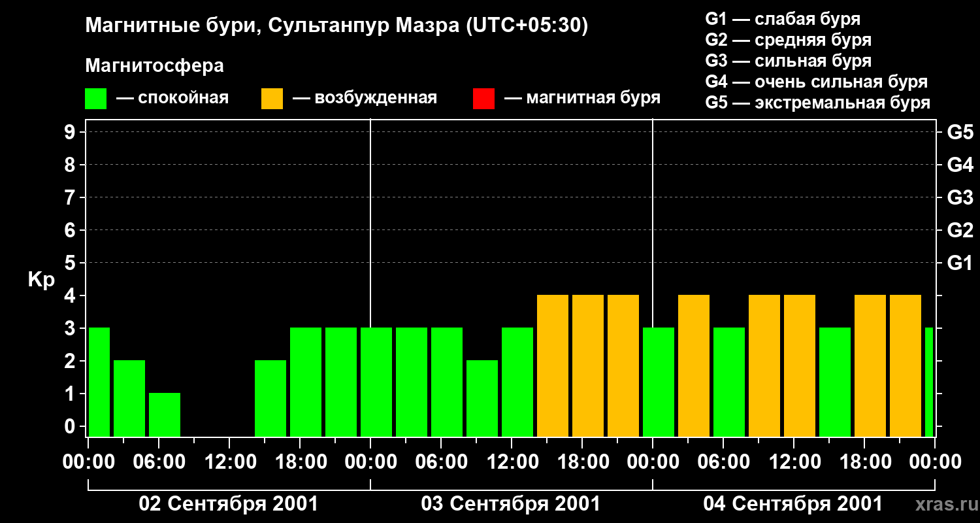Click the G1 label on the right axis

tap(960, 263)
